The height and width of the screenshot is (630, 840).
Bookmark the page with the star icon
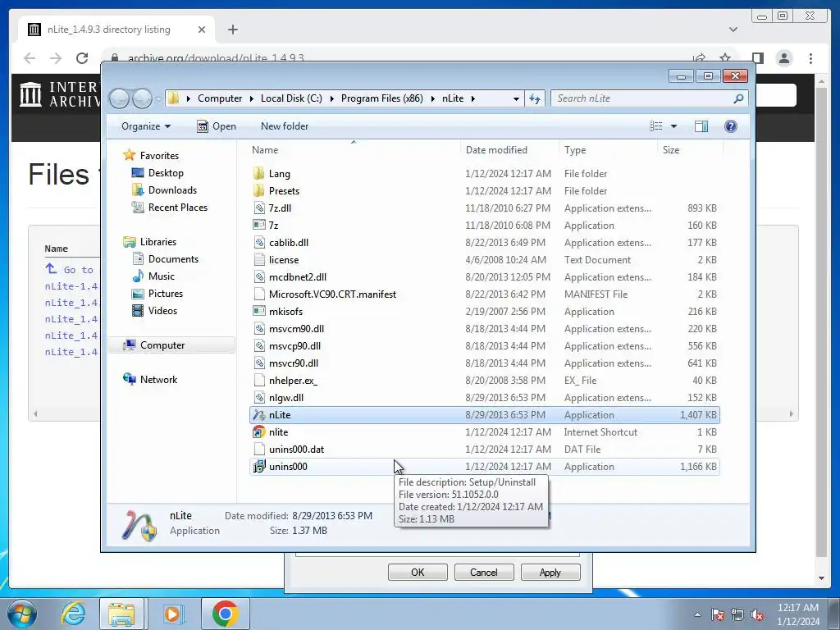tap(725, 58)
